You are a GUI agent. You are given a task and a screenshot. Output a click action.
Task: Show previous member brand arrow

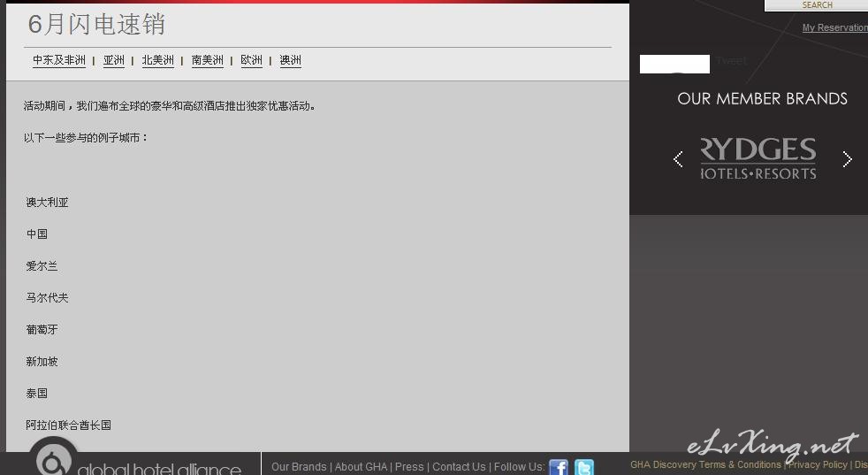[678, 159]
